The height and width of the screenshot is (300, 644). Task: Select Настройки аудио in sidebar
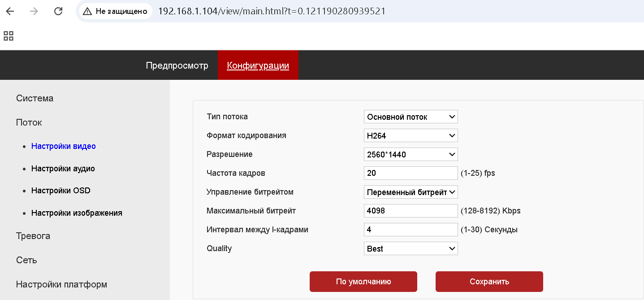click(63, 169)
